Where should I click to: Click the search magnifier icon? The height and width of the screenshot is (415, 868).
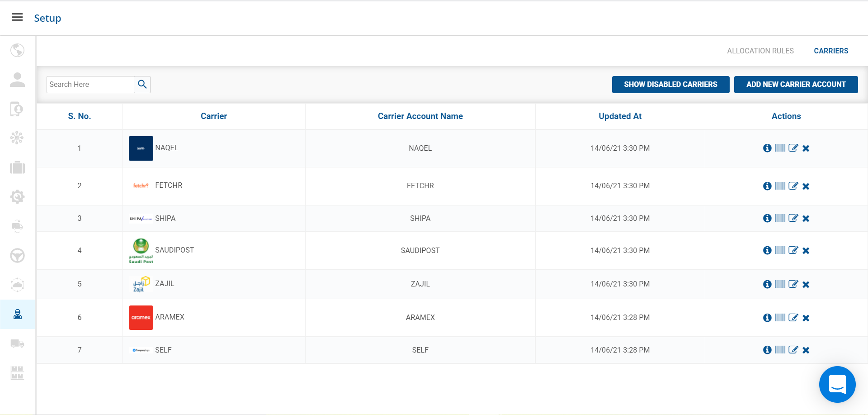(x=142, y=85)
